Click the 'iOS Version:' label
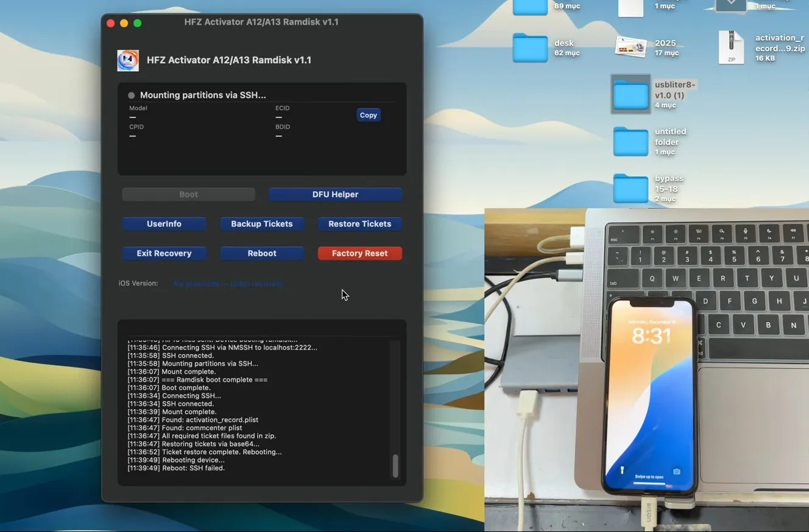Viewport: 809px width, 532px height. (x=138, y=284)
